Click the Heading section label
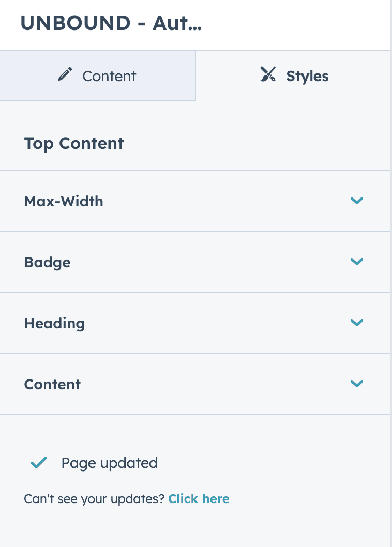 (54, 323)
